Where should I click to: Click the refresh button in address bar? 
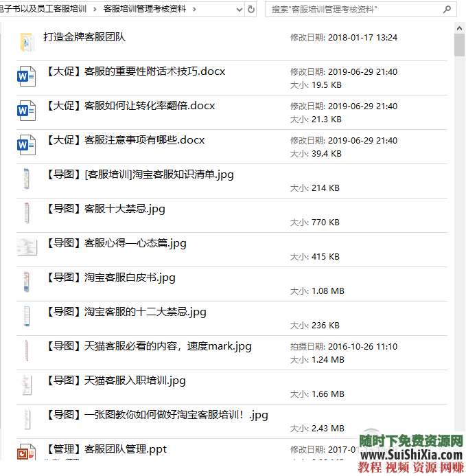251,10
